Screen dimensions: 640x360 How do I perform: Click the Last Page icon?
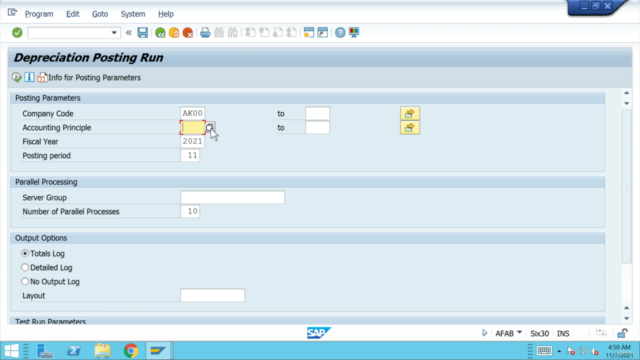tap(292, 33)
